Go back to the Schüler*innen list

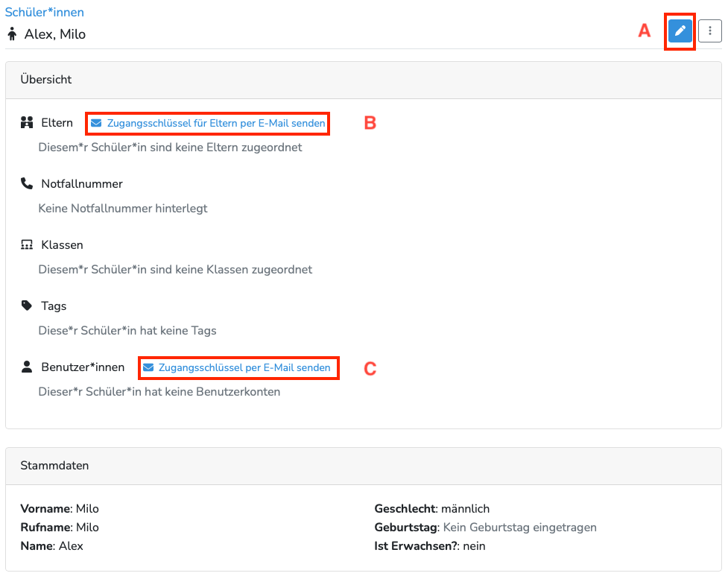click(45, 12)
